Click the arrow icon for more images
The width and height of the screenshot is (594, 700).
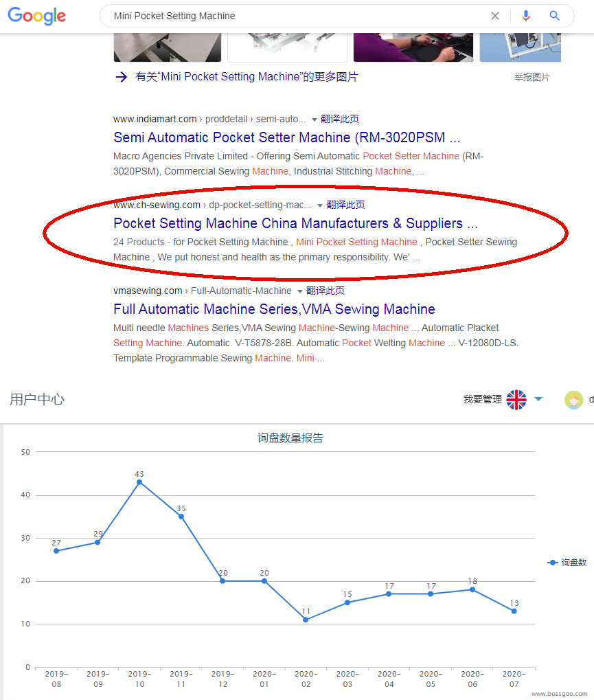[x=122, y=77]
